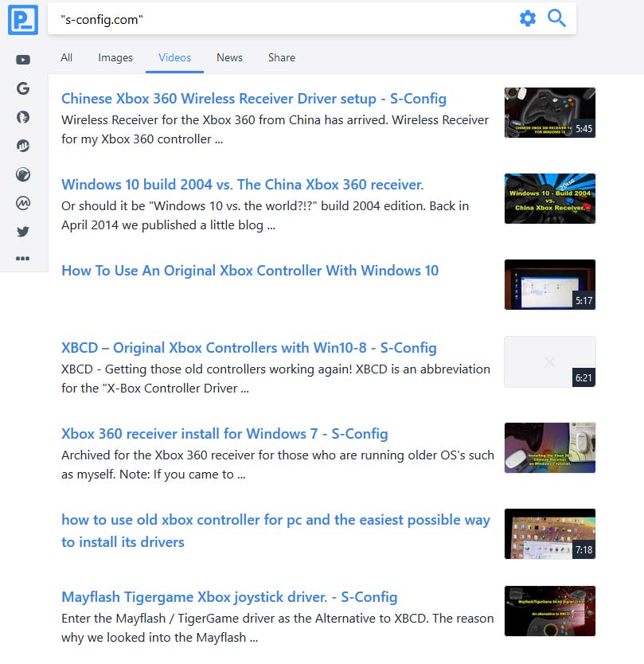644x664 pixels.
Task: Open the Mayflash Tigergame video thumbnail
Action: pyautogui.click(x=549, y=611)
